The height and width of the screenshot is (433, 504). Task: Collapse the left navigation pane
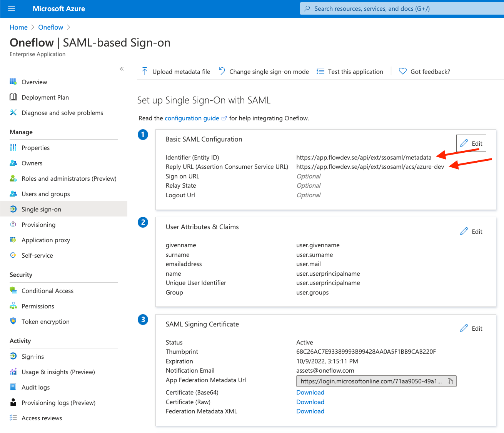coord(122,68)
